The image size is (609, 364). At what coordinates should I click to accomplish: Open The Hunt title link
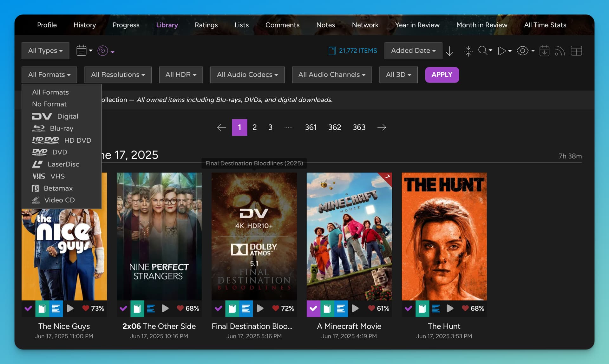pos(444,326)
